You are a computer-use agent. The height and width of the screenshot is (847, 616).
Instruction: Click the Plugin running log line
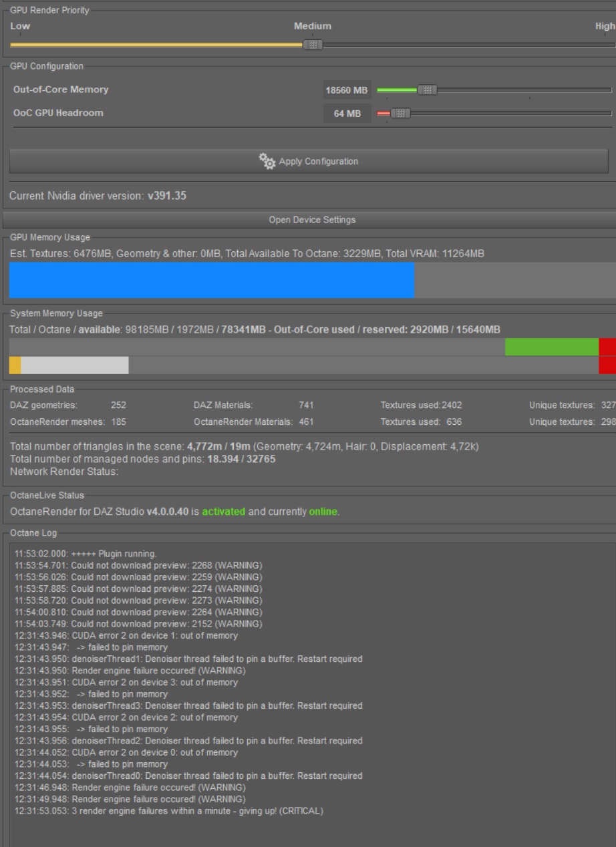click(86, 554)
